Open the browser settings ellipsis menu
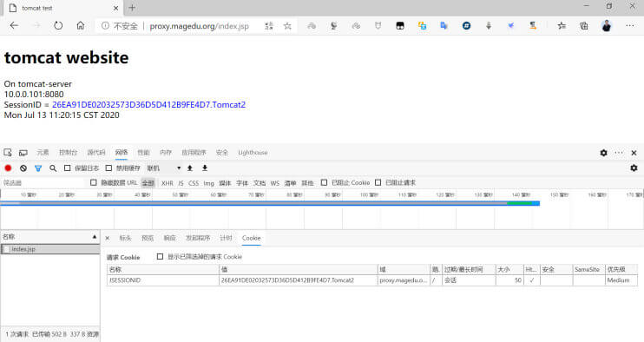644x342 pixels. (629, 25)
